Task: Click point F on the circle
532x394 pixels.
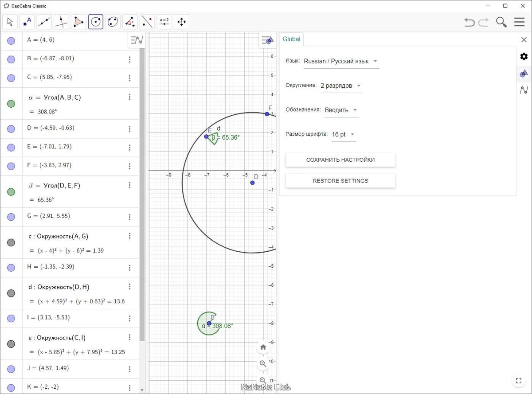Action: pyautogui.click(x=267, y=114)
